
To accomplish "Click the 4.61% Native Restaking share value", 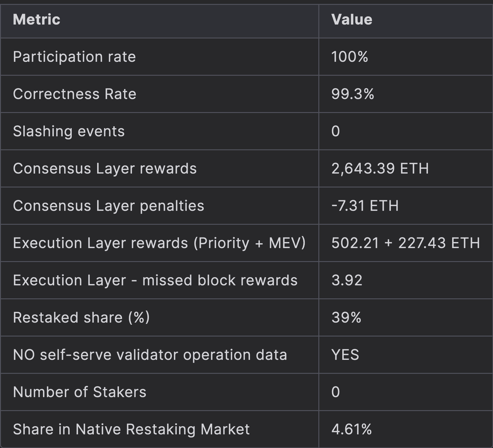I will (351, 430).
